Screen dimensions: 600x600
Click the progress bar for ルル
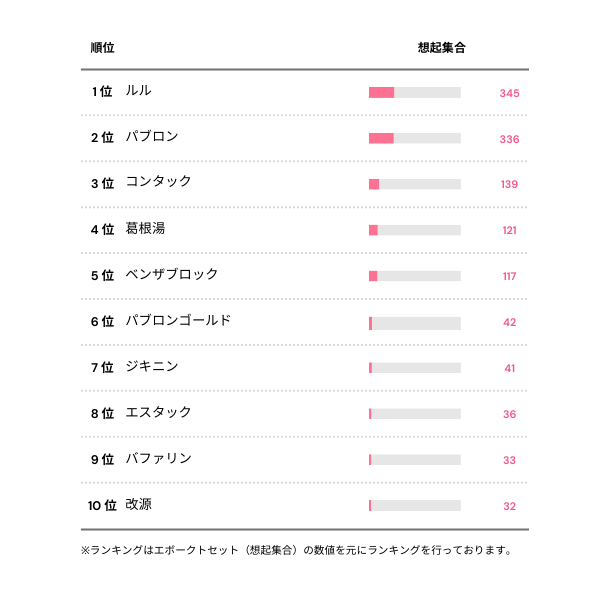tap(414, 93)
